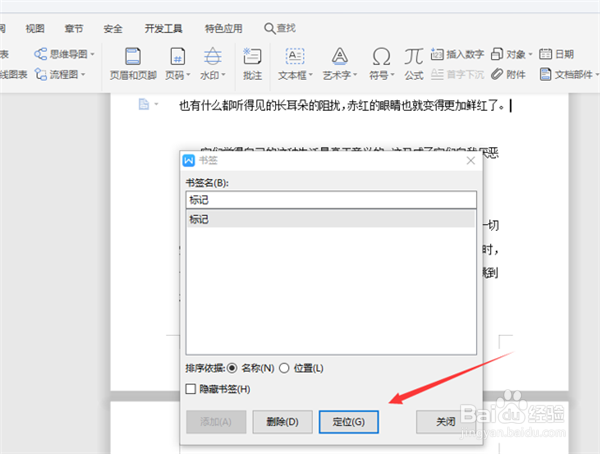Click the 文档部件 document parts icon
Viewport: 600px width, 454px height.
[545, 74]
